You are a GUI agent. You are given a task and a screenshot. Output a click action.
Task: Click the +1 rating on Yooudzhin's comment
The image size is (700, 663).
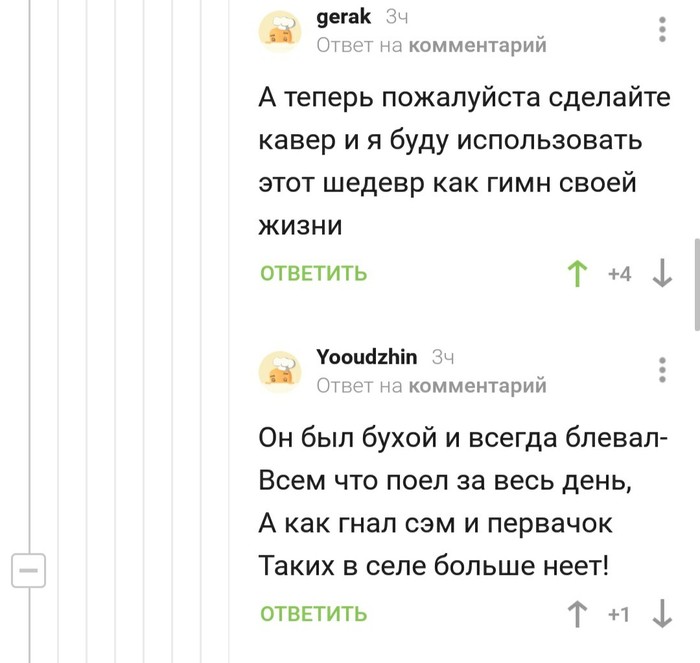point(619,615)
